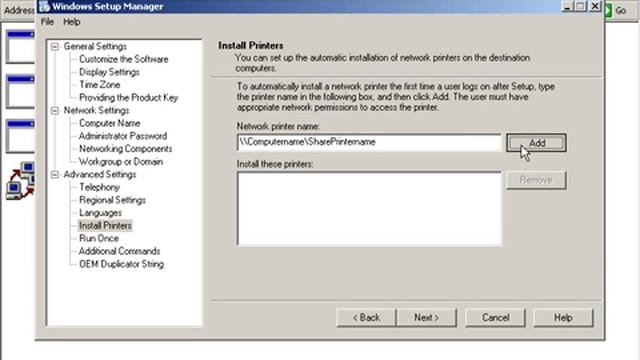Click the Windows Setup Manager title icon
The height and width of the screenshot is (360, 640).
(44, 6)
